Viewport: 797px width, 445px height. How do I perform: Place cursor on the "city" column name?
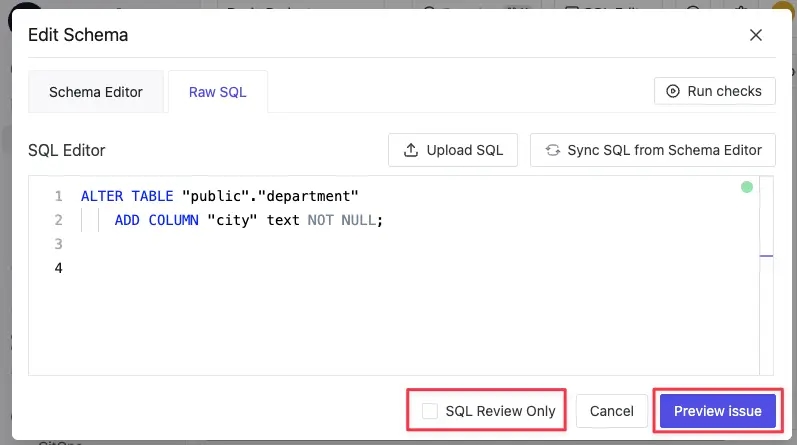(232, 220)
